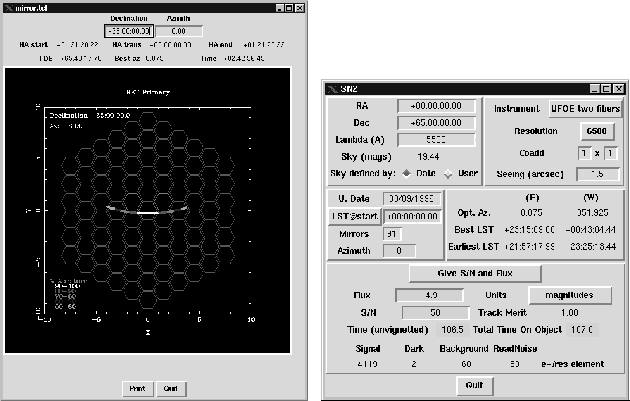Screen dimensions: 630x401
Task: Click the Lambda (A) input field
Action: 436,140
